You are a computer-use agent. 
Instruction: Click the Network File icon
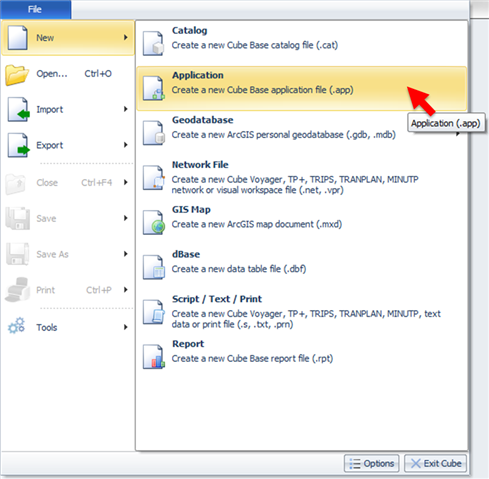pyautogui.click(x=153, y=178)
